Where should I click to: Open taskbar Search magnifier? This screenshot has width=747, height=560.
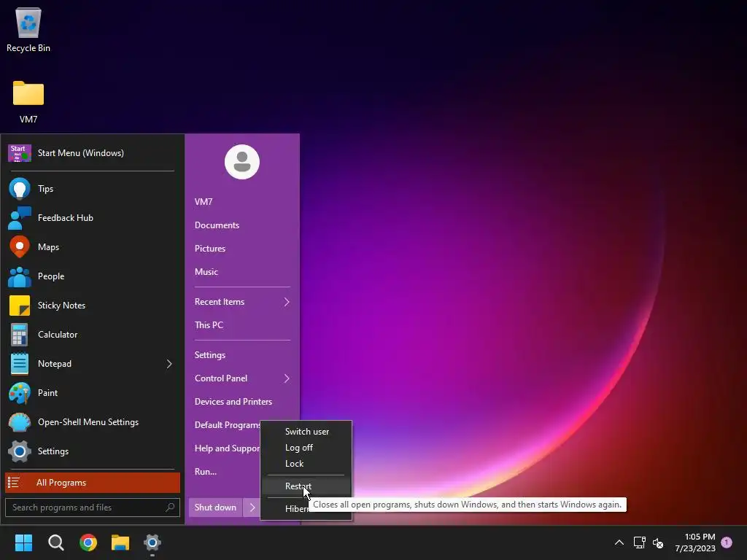click(55, 542)
